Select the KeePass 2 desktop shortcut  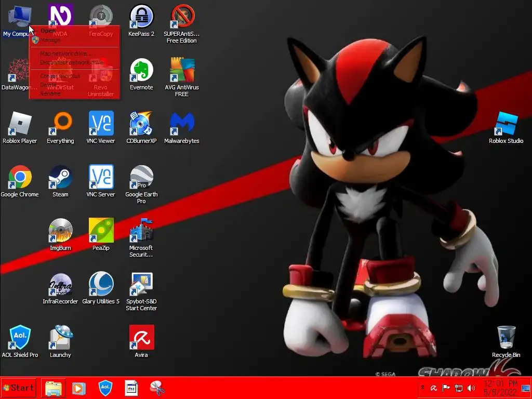[x=141, y=21]
